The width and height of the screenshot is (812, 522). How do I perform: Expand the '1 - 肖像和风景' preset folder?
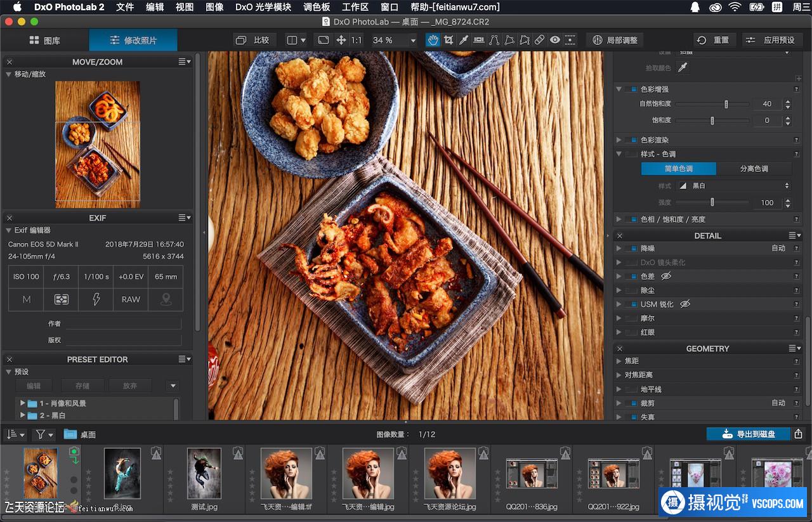tap(23, 403)
